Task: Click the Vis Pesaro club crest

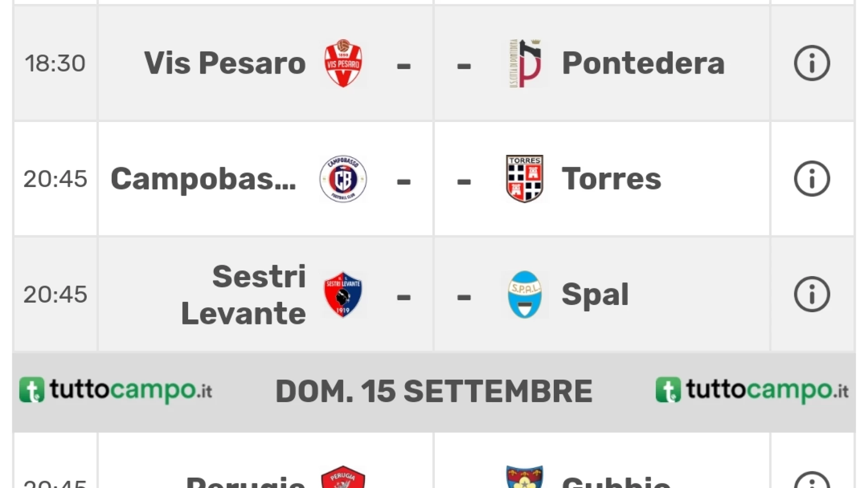Action: (343, 63)
